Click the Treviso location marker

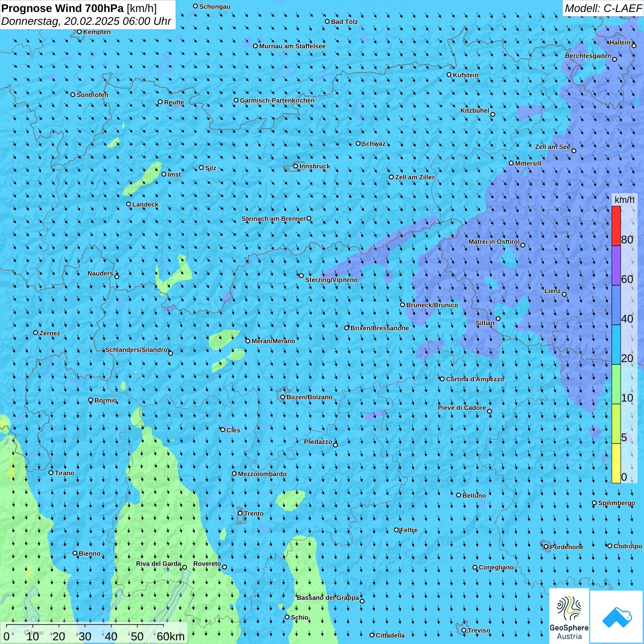464,630
